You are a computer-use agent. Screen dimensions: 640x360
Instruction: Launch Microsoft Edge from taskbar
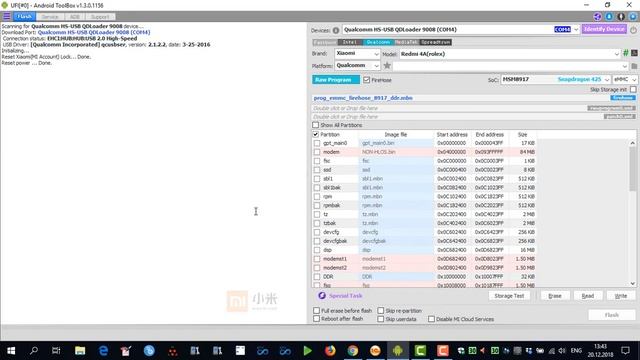tap(103, 351)
